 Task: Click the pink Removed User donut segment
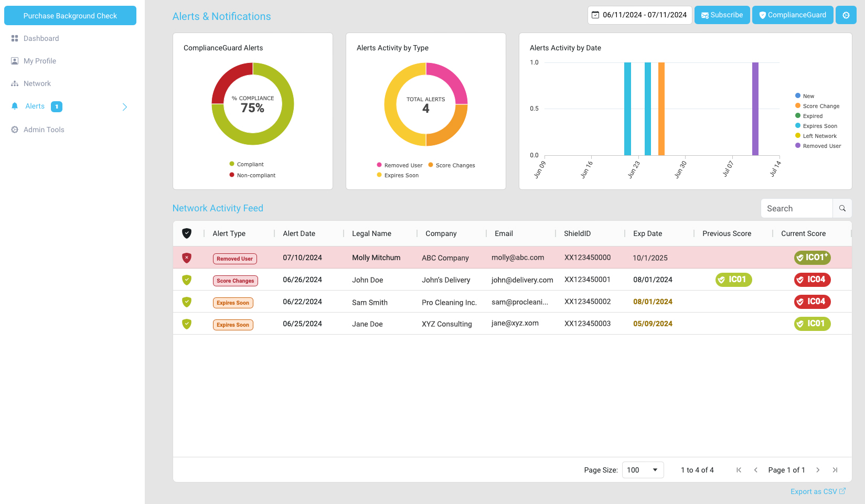tap(451, 79)
